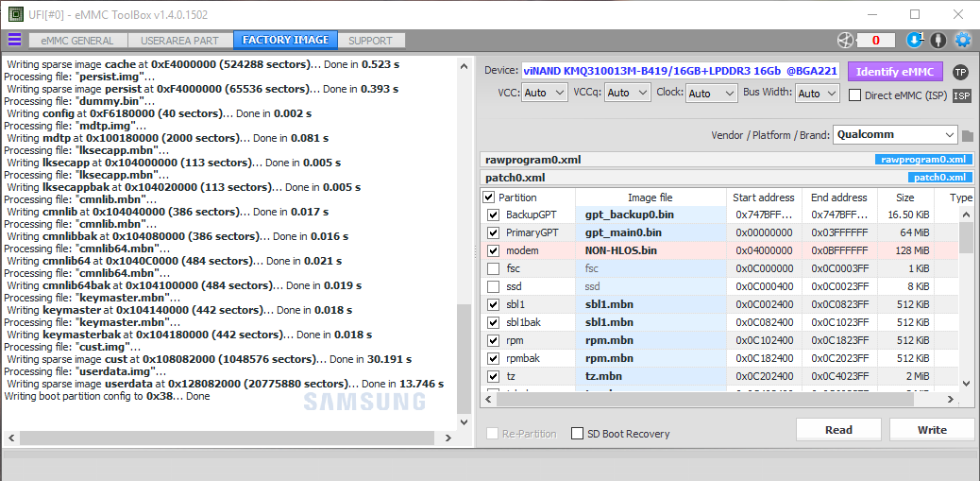Image resolution: width=980 pixels, height=481 pixels.
Task: Click the Image file column header
Action: 651,197
